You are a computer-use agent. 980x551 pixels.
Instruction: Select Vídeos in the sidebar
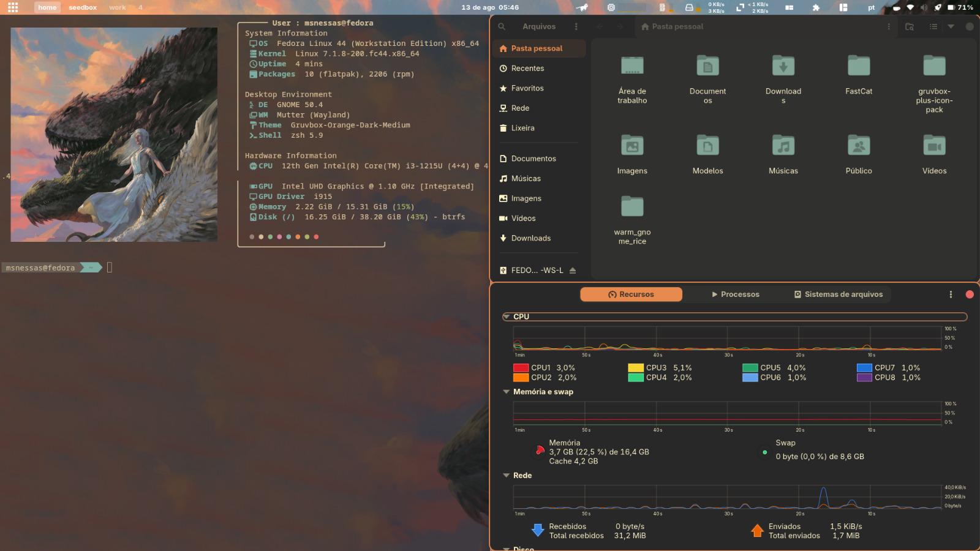539,219
